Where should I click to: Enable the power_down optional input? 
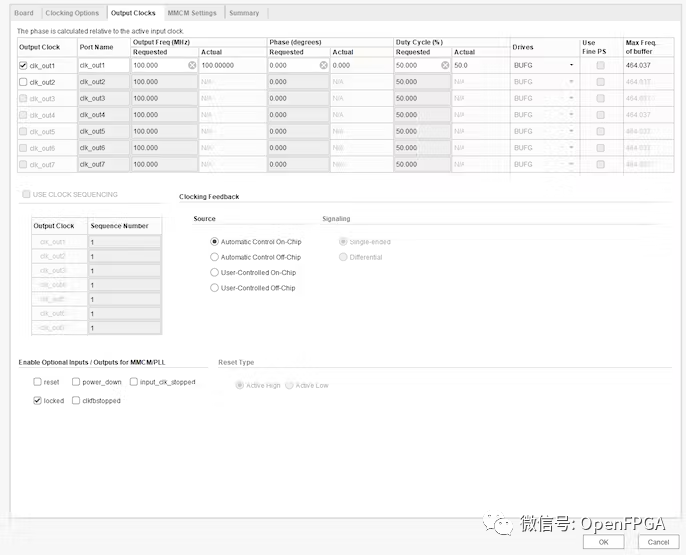click(76, 382)
